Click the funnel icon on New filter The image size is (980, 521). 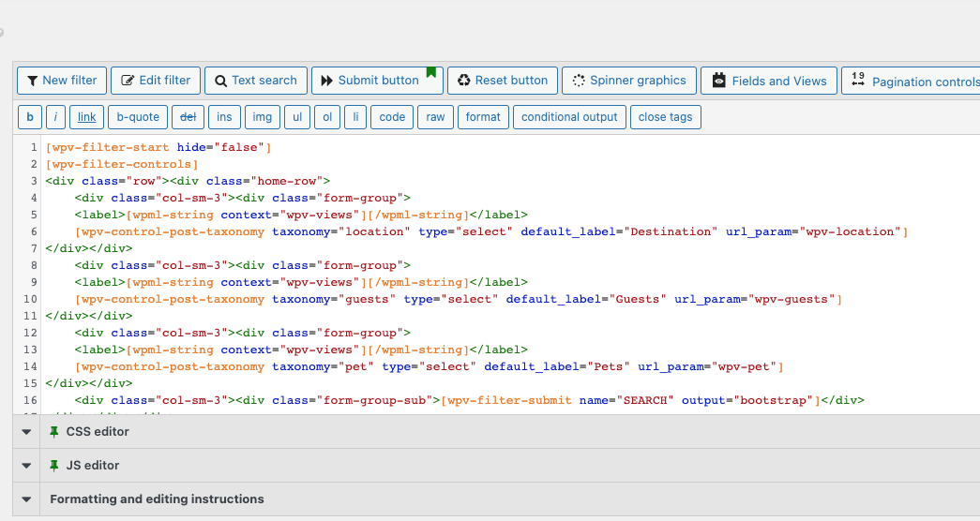[33, 81]
